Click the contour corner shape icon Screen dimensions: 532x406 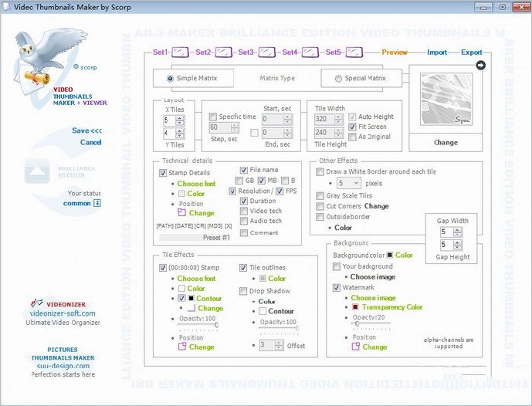point(191,308)
